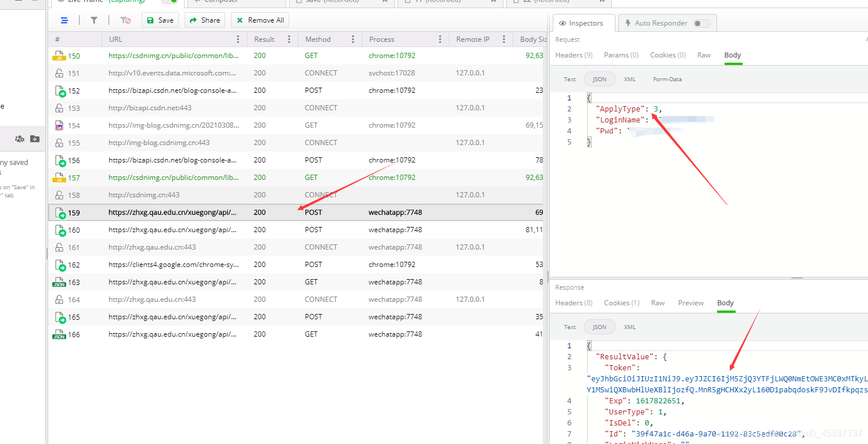Open the Response Preview tab
The height and width of the screenshot is (444, 868).
691,303
